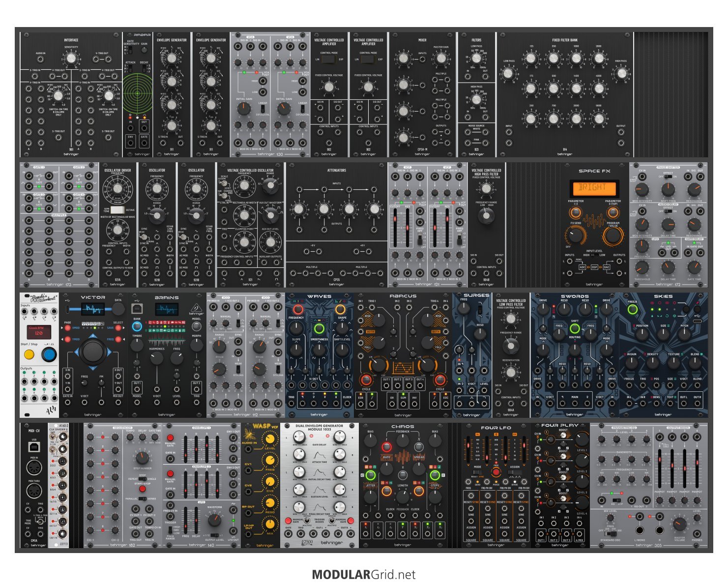Click the Envelope 1 attack (A) fader
This screenshot has height=585, width=728.
[x=185, y=449]
